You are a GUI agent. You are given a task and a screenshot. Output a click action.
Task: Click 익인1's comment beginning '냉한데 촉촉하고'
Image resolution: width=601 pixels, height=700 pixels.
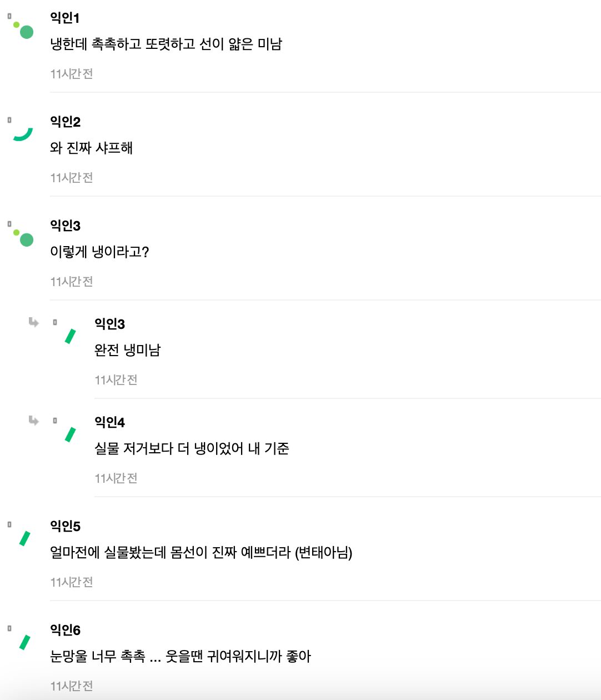click(x=166, y=44)
